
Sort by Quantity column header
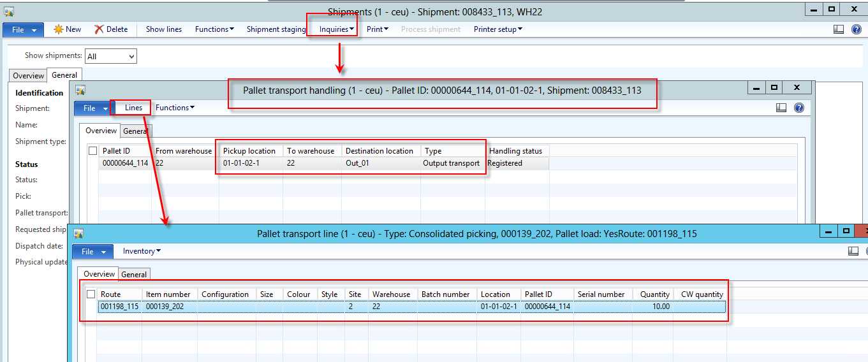(x=655, y=294)
